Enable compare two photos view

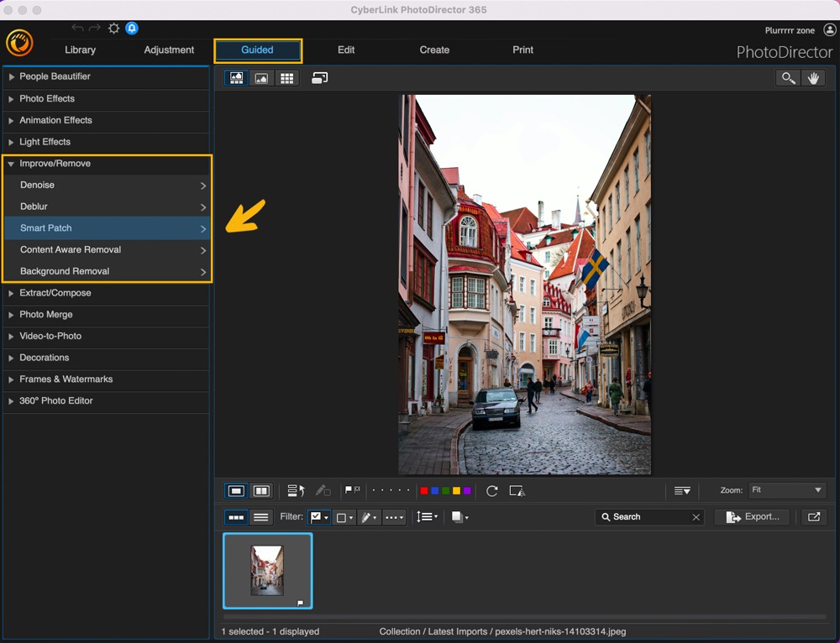tap(261, 490)
